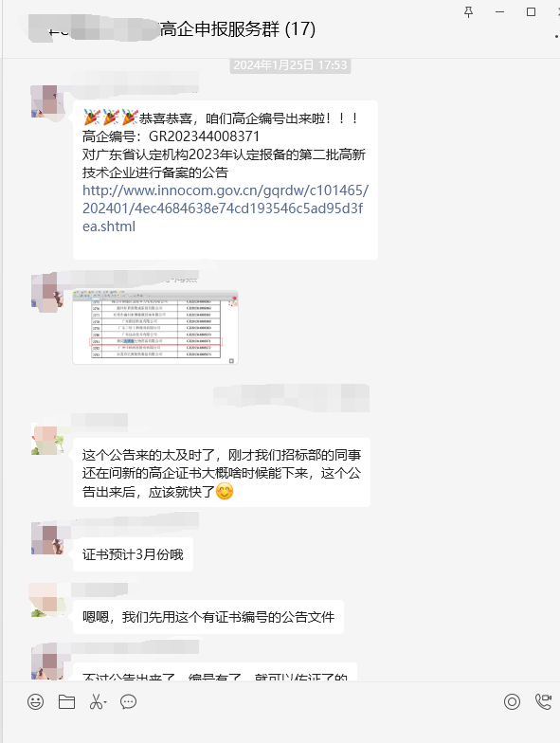
Task: Open the chat history bubble icon
Action: point(128,701)
